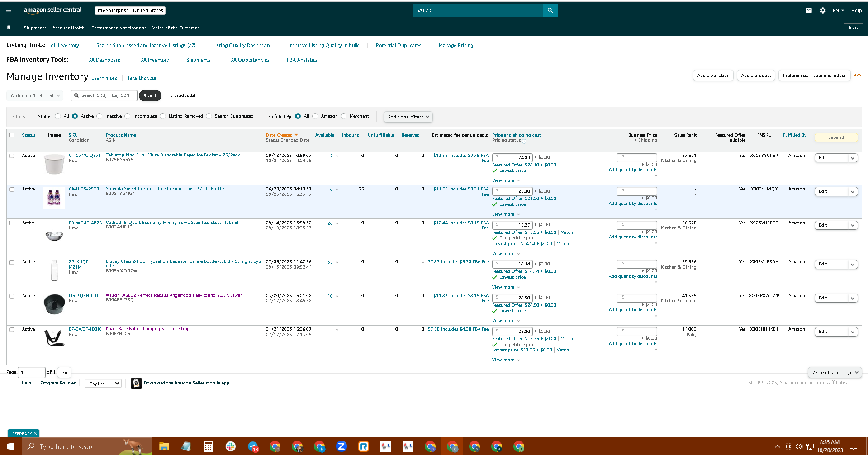The height and width of the screenshot is (455, 868).
Task: Open the hamburger navigation menu
Action: click(9, 10)
